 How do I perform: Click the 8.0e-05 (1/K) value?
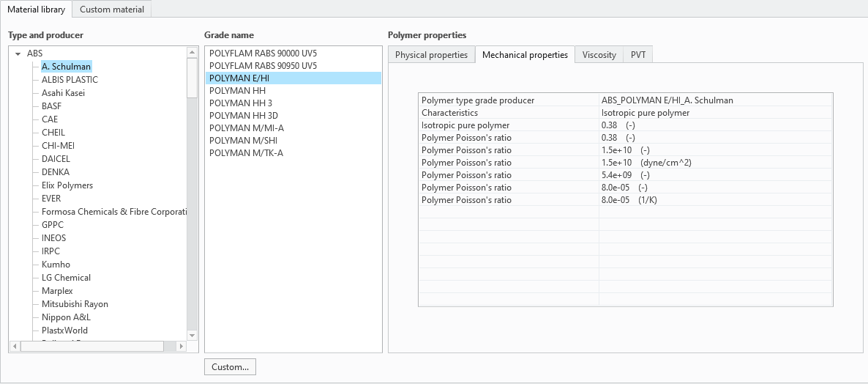tap(629, 200)
